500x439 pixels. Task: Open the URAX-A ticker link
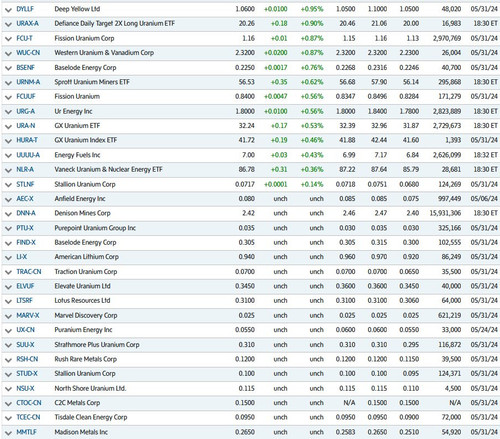click(x=27, y=23)
